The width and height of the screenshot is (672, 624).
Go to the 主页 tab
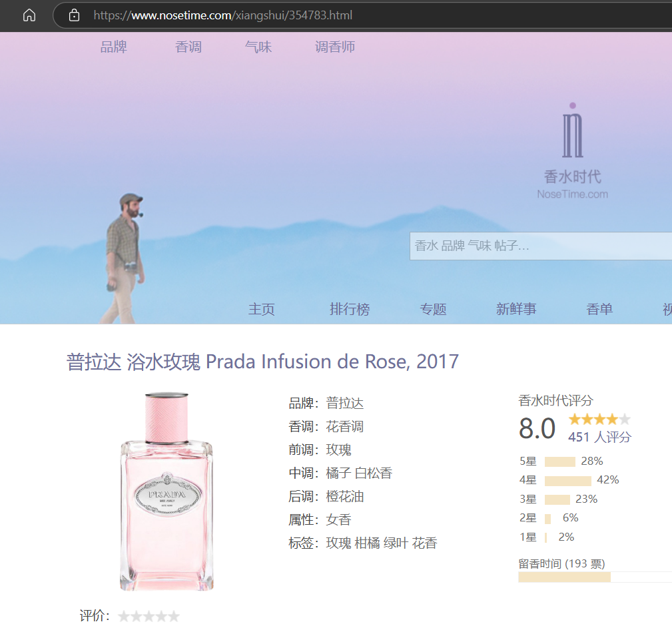[x=261, y=309]
